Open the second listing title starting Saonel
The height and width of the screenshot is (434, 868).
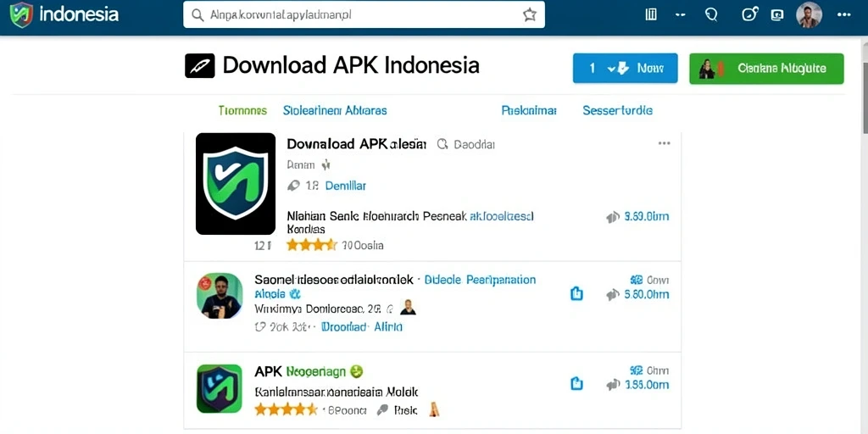pos(334,280)
